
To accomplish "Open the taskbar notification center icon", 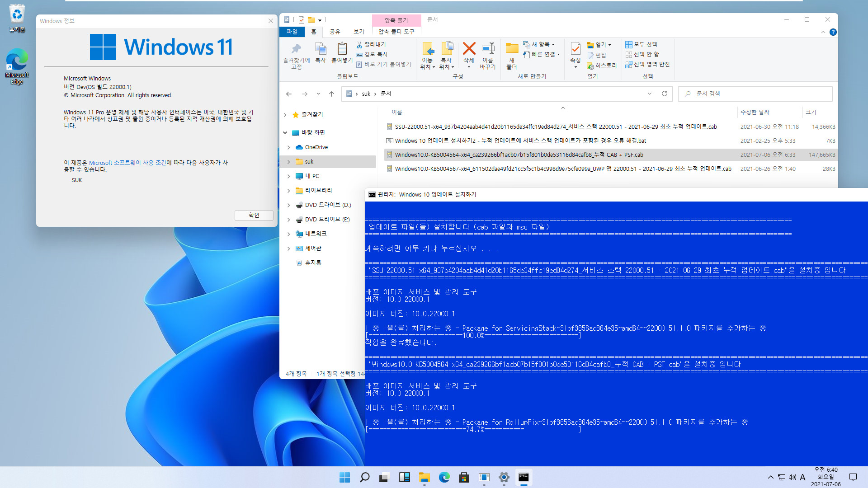I will (x=853, y=477).
